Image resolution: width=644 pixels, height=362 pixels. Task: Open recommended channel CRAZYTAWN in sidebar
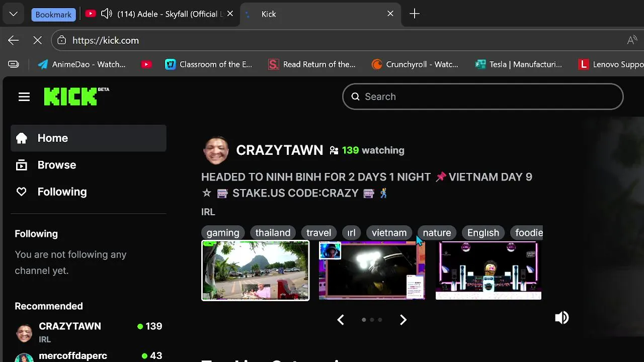(x=89, y=332)
